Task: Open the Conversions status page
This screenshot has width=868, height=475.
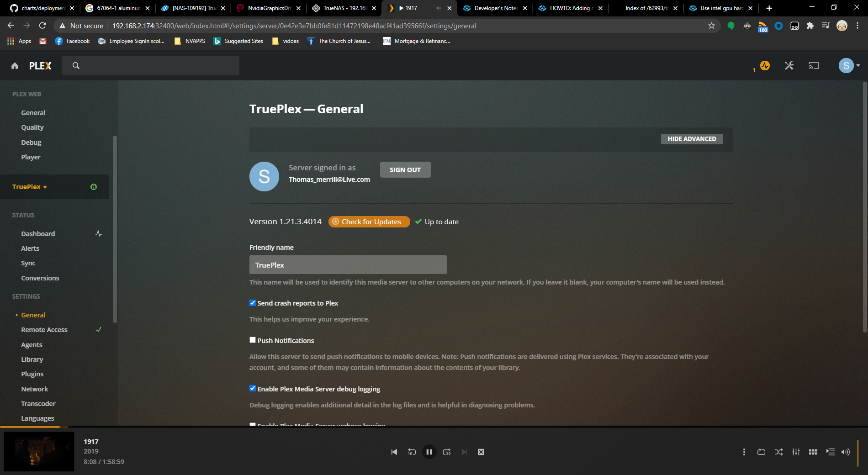Action: 40,278
